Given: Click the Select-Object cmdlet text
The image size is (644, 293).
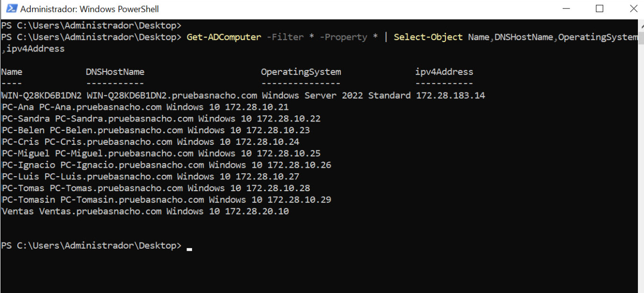Looking at the screenshot, I should click(x=428, y=37).
